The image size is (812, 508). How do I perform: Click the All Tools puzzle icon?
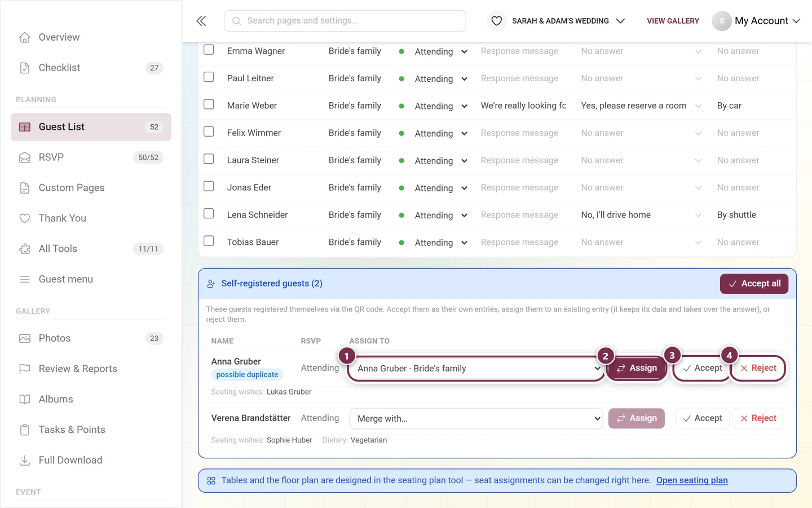[25, 249]
